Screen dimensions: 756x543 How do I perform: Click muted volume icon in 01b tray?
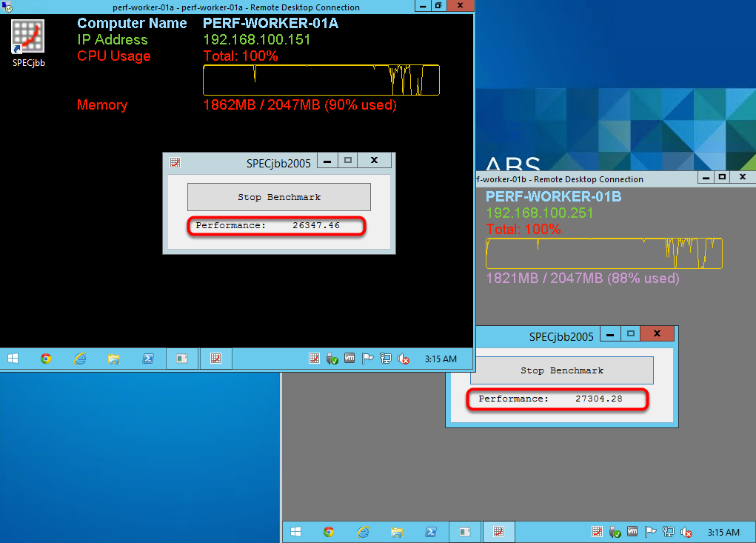(x=686, y=532)
